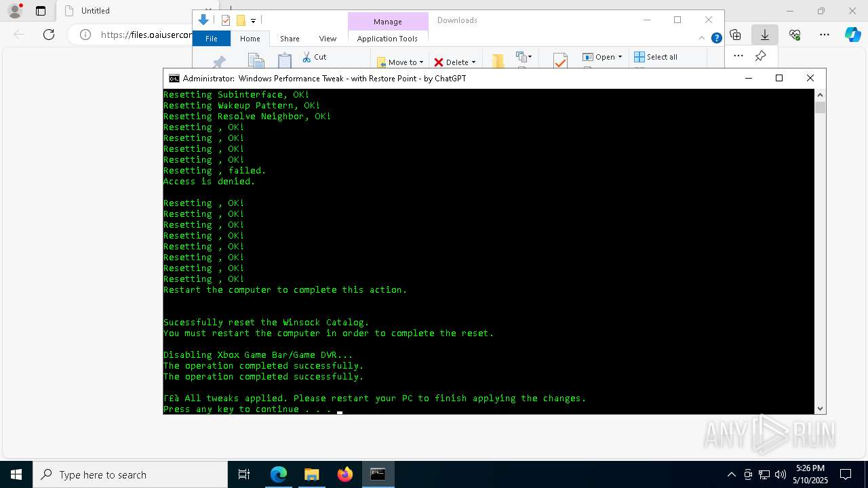
Task: Click the Edge address bar URL
Action: [x=146, y=35]
